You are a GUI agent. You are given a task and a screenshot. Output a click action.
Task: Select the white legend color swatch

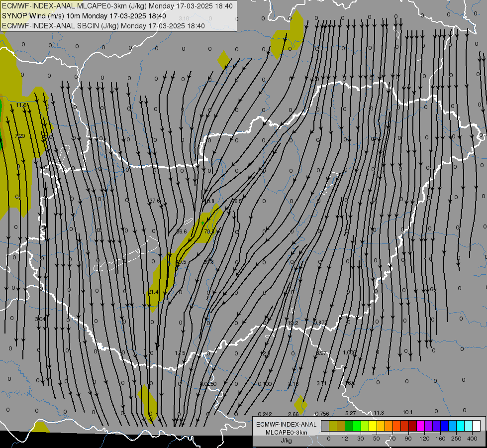pos(476,426)
